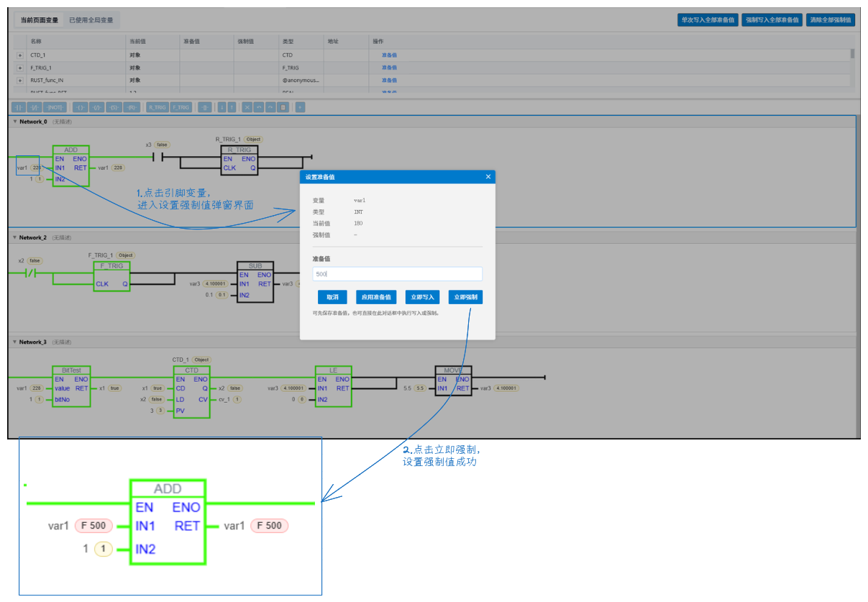Switch to 已使用全局变量 tab
Viewport: 868px width, 602px height.
[x=91, y=20]
